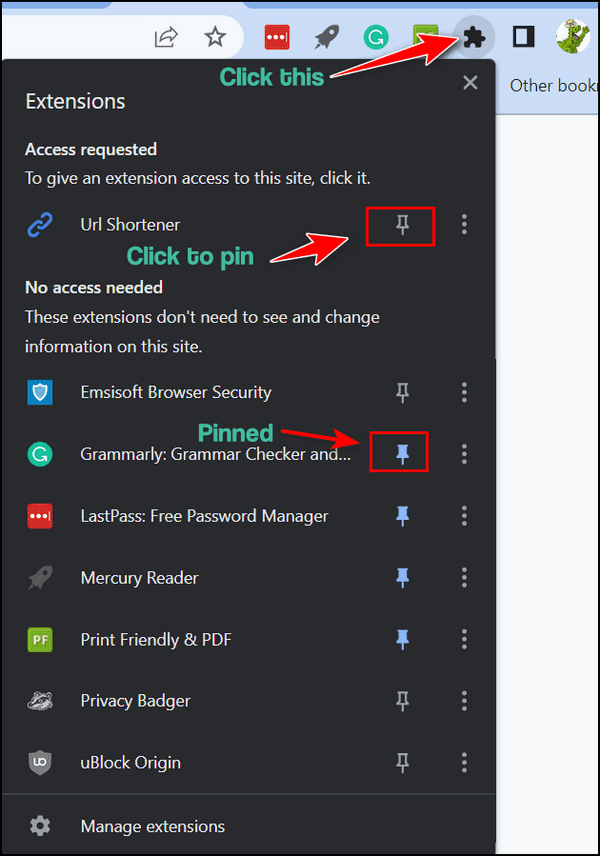Click the Grammarly toolbar icon

pyautogui.click(x=376, y=38)
